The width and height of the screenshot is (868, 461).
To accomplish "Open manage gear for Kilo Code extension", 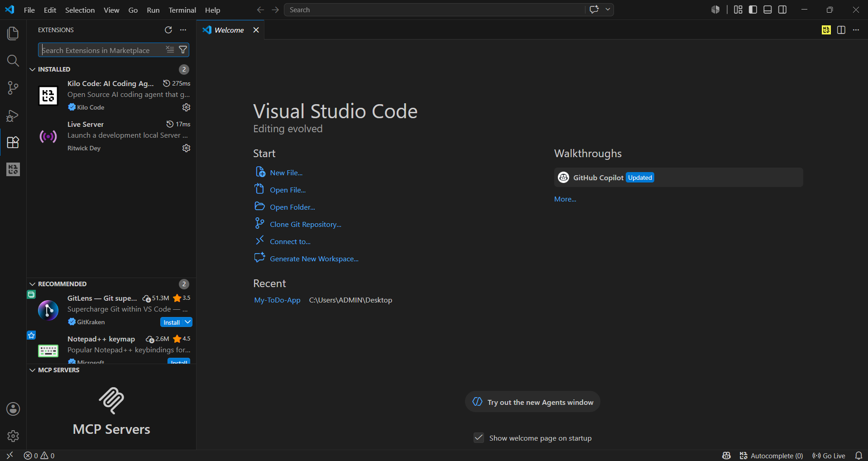I will [186, 107].
